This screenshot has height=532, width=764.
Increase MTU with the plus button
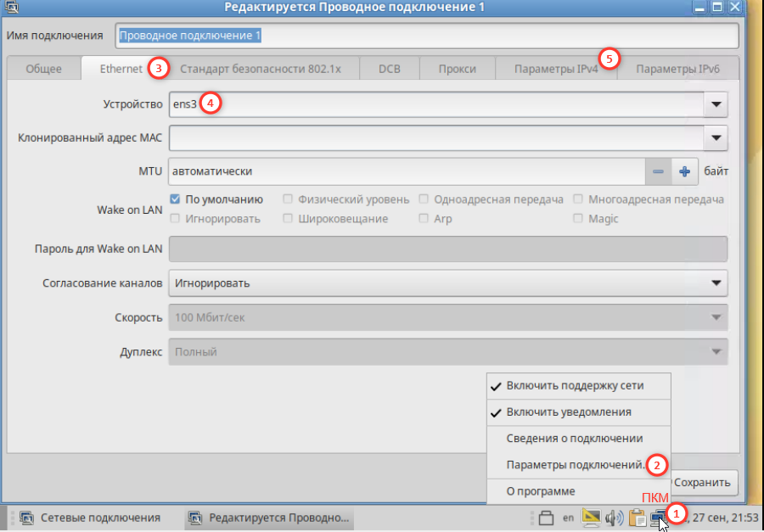tap(684, 171)
